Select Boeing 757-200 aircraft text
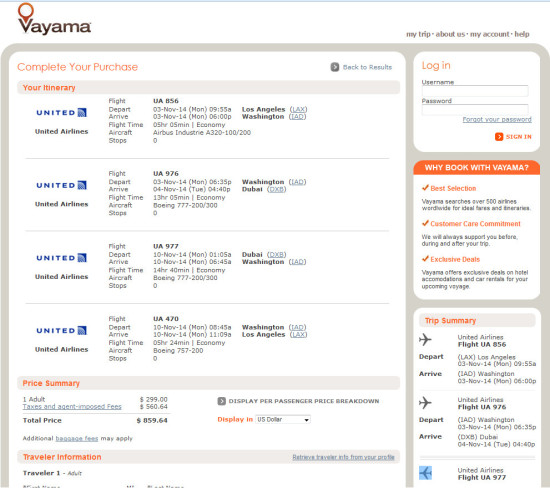Image resolution: width=550 pixels, height=488 pixels. [x=178, y=350]
